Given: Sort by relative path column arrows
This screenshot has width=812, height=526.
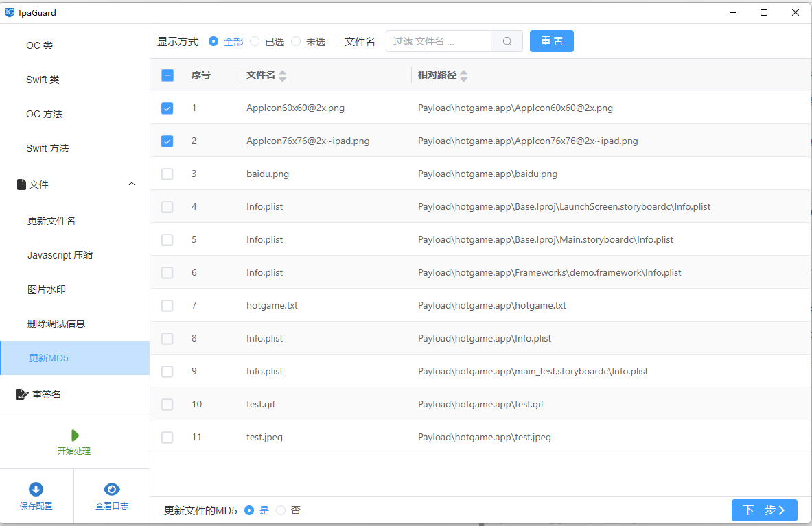Looking at the screenshot, I should [463, 76].
